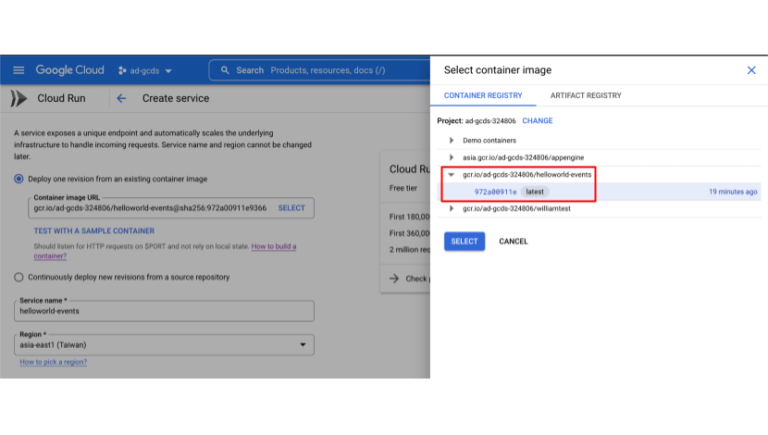The image size is (768, 435).
Task: Click the latest tag chip
Action: [534, 192]
